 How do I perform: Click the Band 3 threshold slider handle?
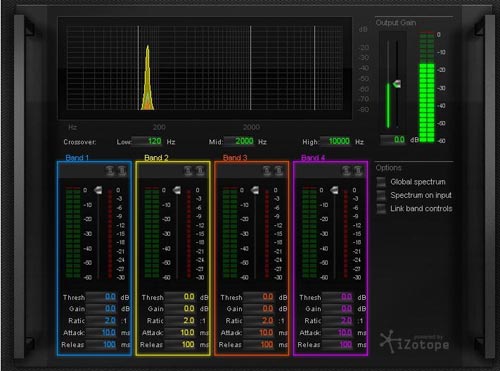tap(255, 190)
